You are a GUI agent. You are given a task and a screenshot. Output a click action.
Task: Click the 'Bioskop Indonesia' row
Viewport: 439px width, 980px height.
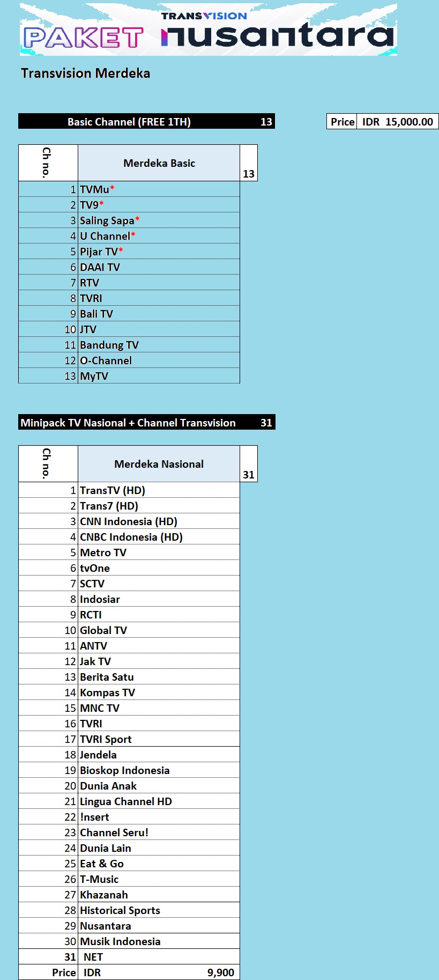(129, 770)
